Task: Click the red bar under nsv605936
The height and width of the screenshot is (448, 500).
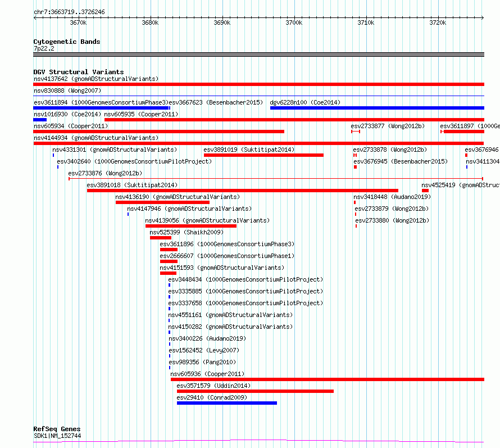Action: coord(328,379)
